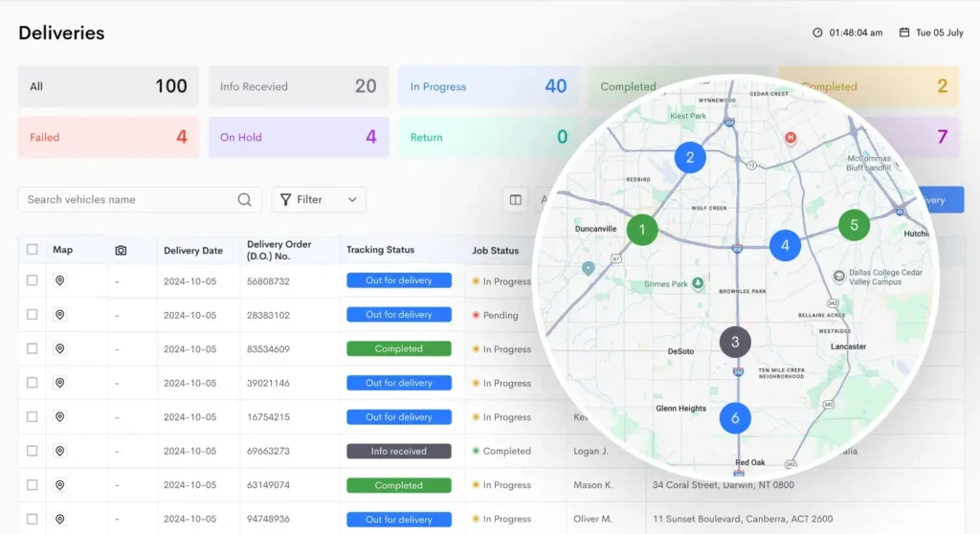Click Dallas College Cedar Valley Campus marker

click(838, 276)
